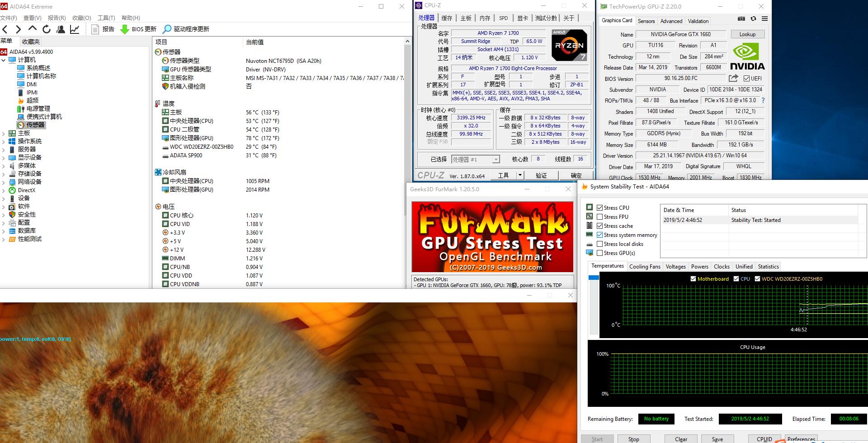
Task: Uncheck Stress system memory option
Action: (600, 235)
